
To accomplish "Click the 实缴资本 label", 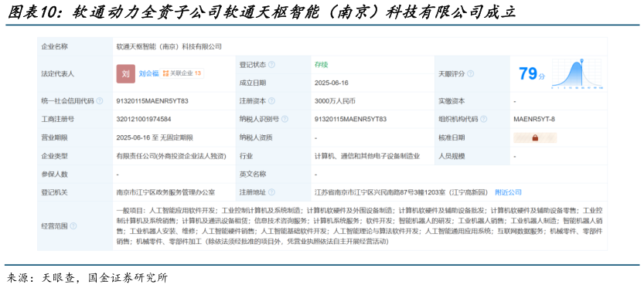I will 451,101.
